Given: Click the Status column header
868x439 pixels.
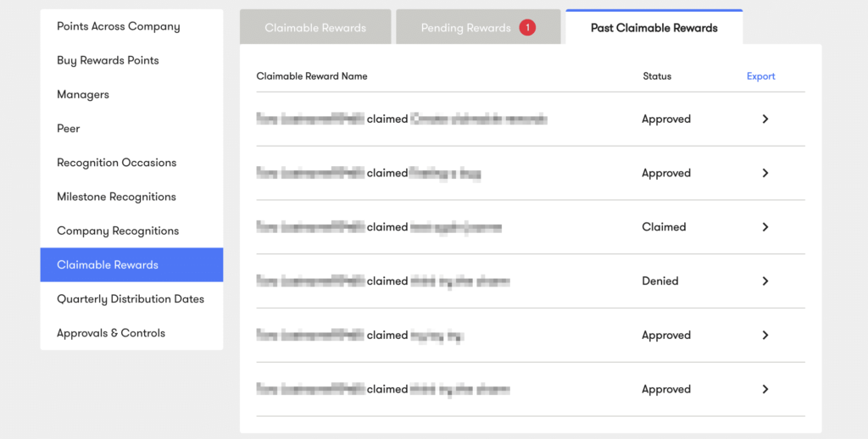Looking at the screenshot, I should coord(657,76).
